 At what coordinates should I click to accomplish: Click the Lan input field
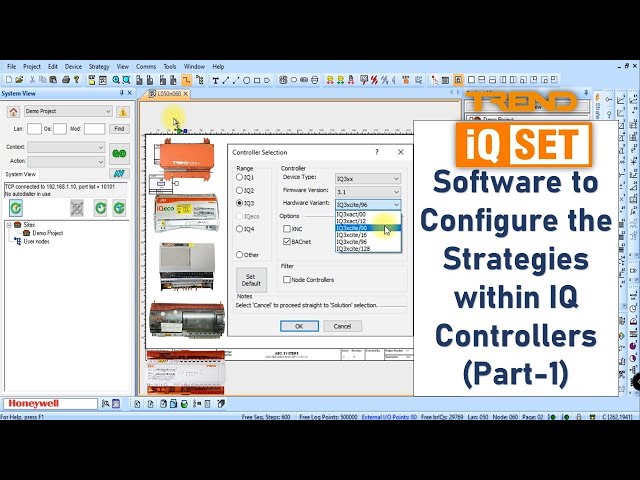(34, 129)
